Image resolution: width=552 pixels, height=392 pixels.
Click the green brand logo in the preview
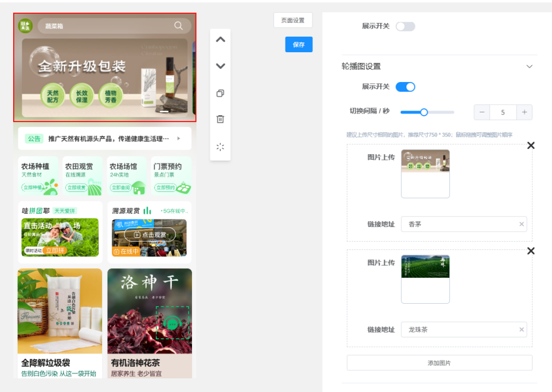click(x=25, y=26)
